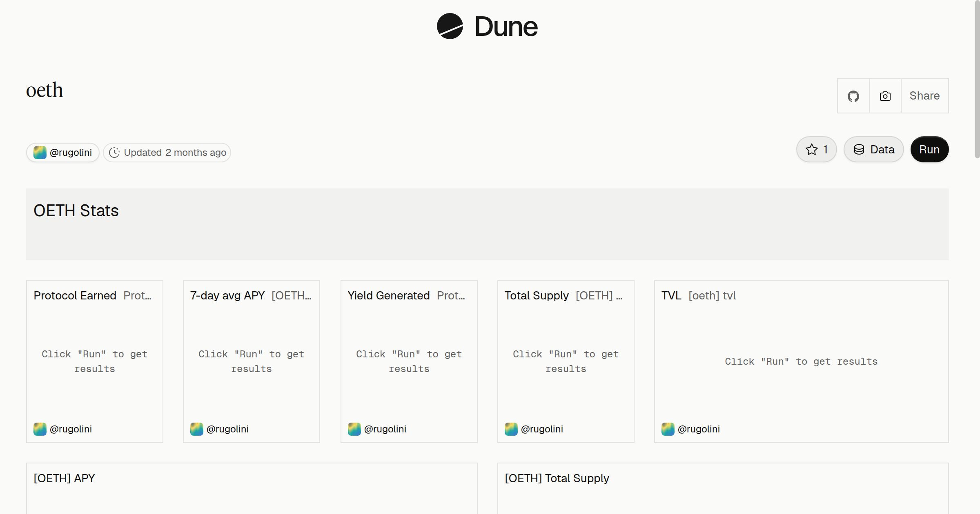Open the Yield Generated card title
This screenshot has height=514, width=980.
click(x=389, y=295)
